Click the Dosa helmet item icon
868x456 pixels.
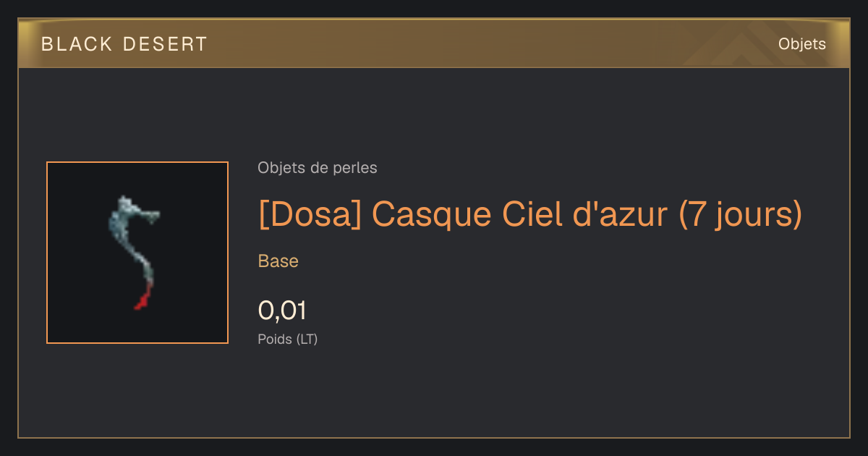coord(136,252)
